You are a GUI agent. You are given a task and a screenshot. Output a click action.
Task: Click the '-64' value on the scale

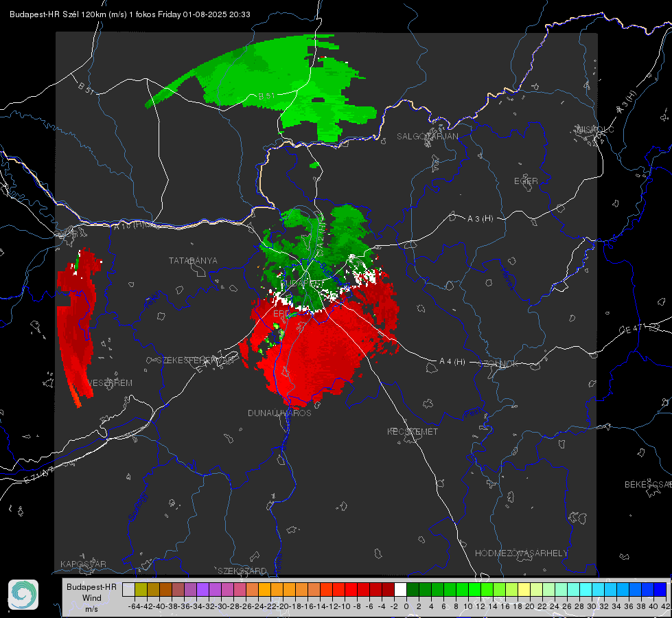tap(134, 606)
